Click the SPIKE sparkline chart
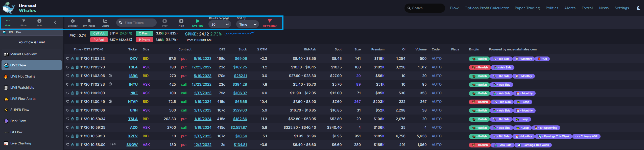Viewport: 644px width, 150px height. click(x=239, y=33)
